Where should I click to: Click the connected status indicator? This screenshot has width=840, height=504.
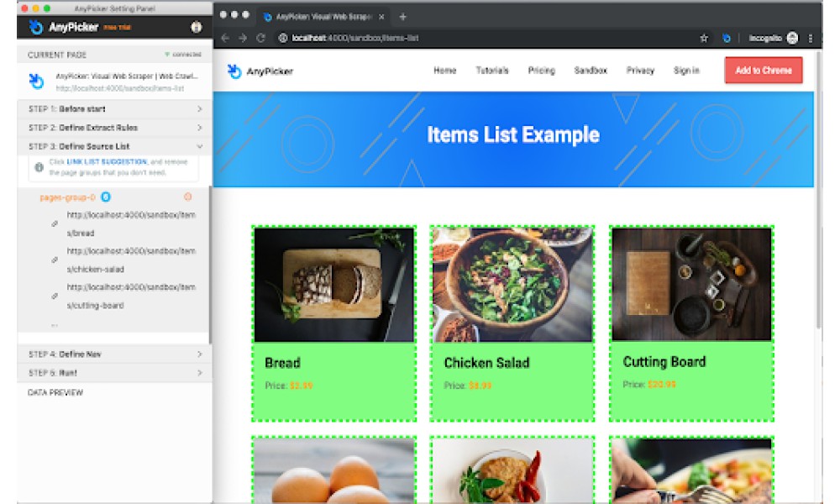(182, 55)
